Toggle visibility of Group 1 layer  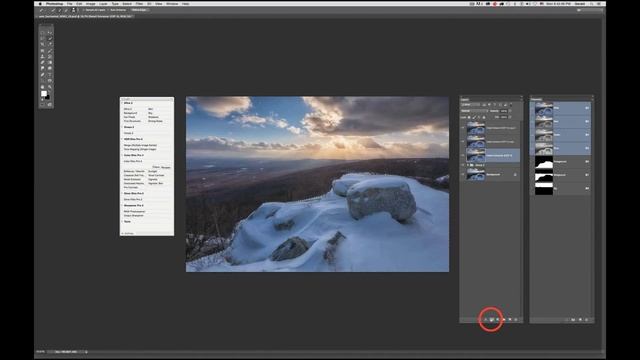coord(462,165)
